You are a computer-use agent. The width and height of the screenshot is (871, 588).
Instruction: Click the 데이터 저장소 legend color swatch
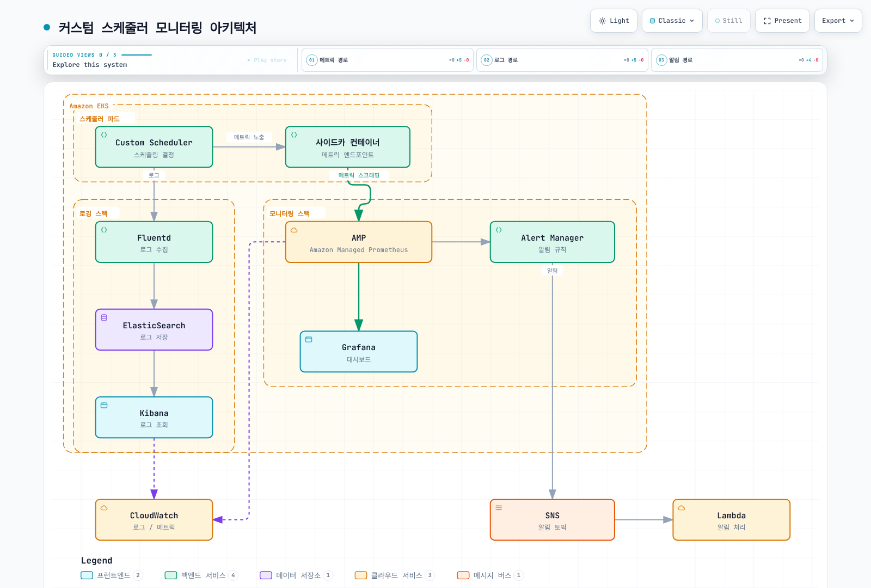tap(266, 575)
